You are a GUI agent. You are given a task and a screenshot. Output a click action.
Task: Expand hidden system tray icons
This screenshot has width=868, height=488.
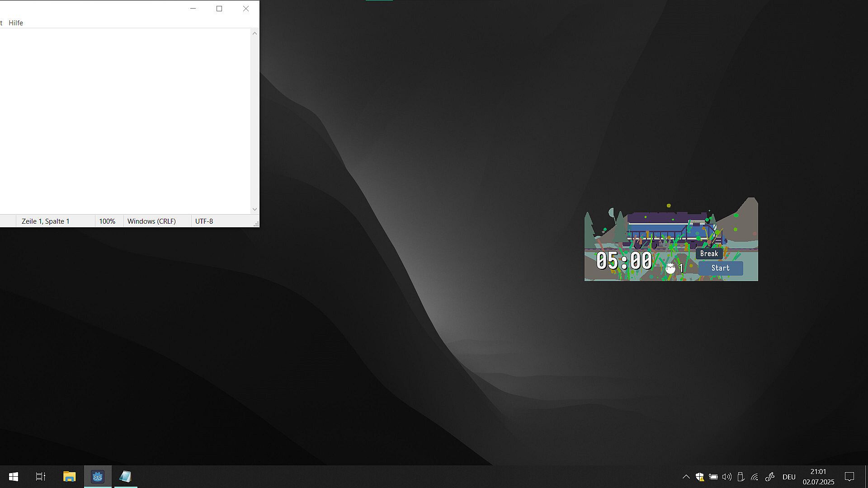coord(686,477)
